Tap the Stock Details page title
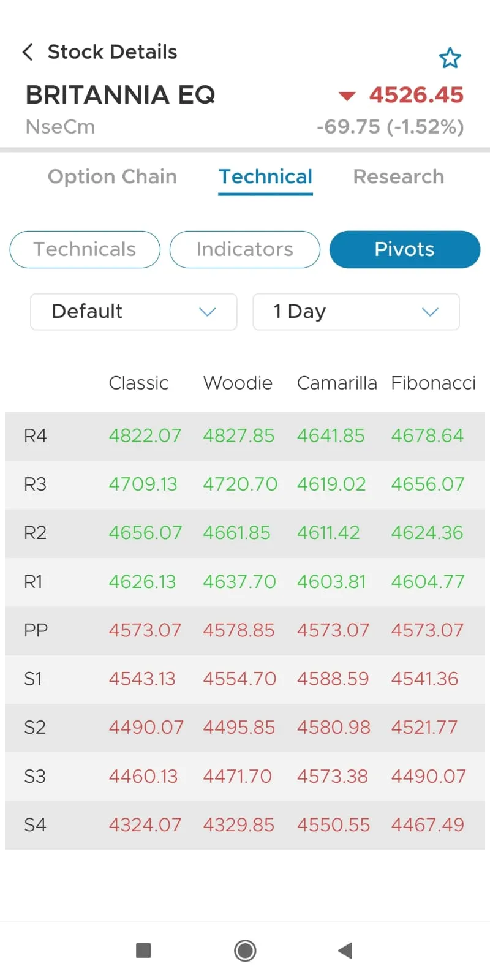The height and width of the screenshot is (980, 490). (112, 52)
